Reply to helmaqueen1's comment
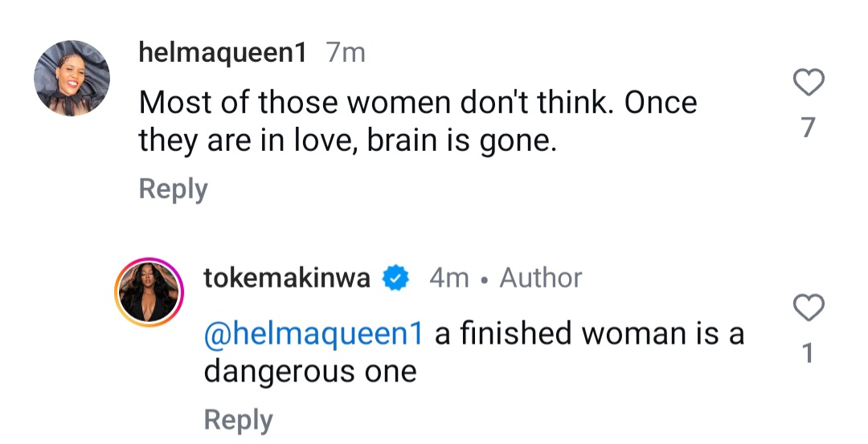Image resolution: width=868 pixels, height=444 pixels. coord(173,189)
